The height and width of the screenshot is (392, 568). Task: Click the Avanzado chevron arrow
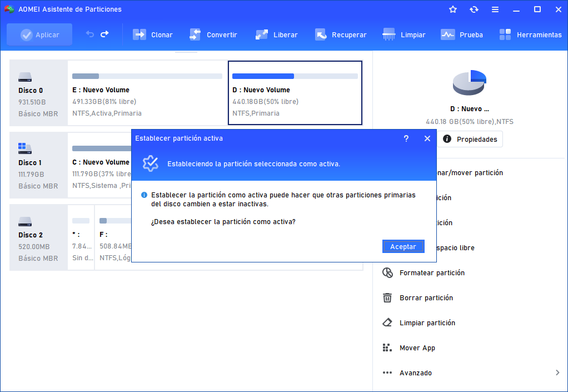point(557,373)
